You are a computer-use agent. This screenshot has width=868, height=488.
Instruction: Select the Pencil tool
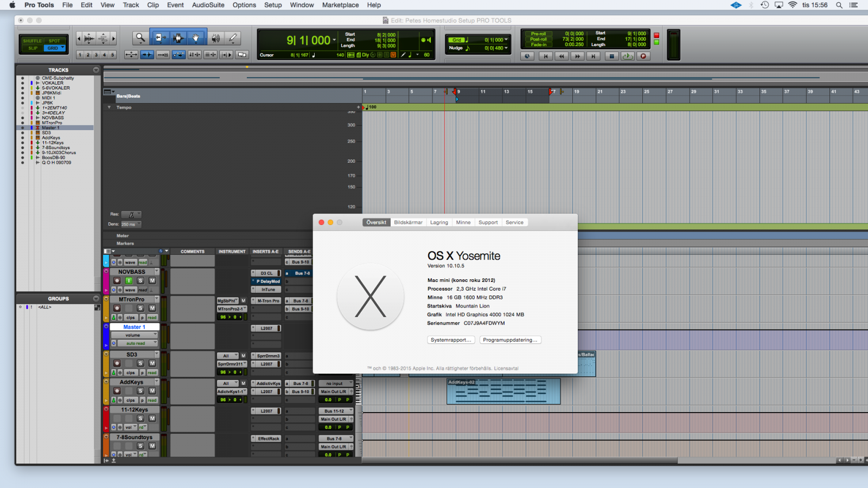pos(233,38)
